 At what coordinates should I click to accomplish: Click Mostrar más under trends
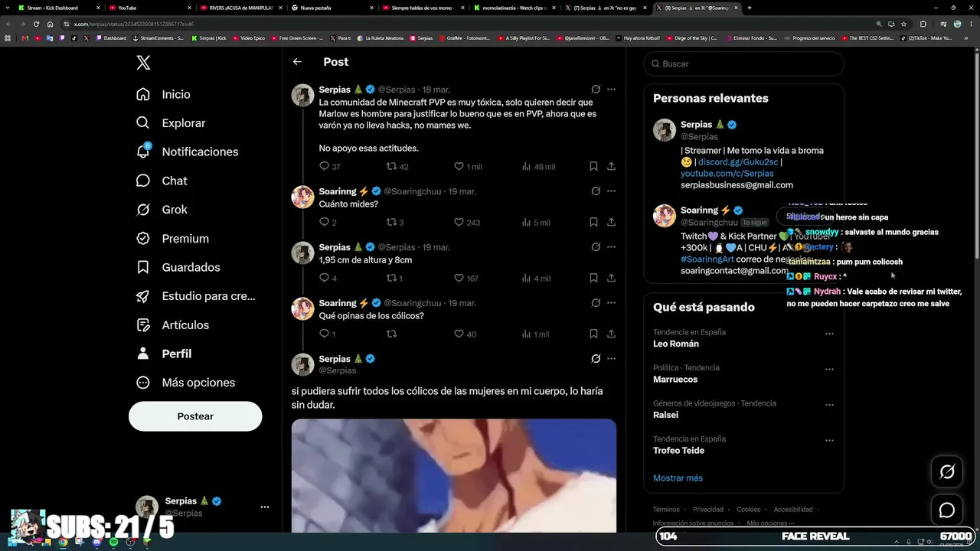pyautogui.click(x=678, y=478)
